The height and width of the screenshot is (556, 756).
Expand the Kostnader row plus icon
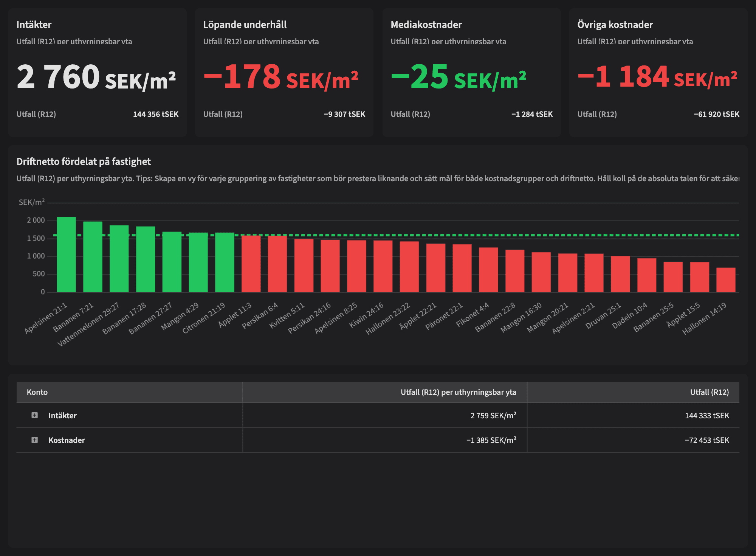[34, 440]
